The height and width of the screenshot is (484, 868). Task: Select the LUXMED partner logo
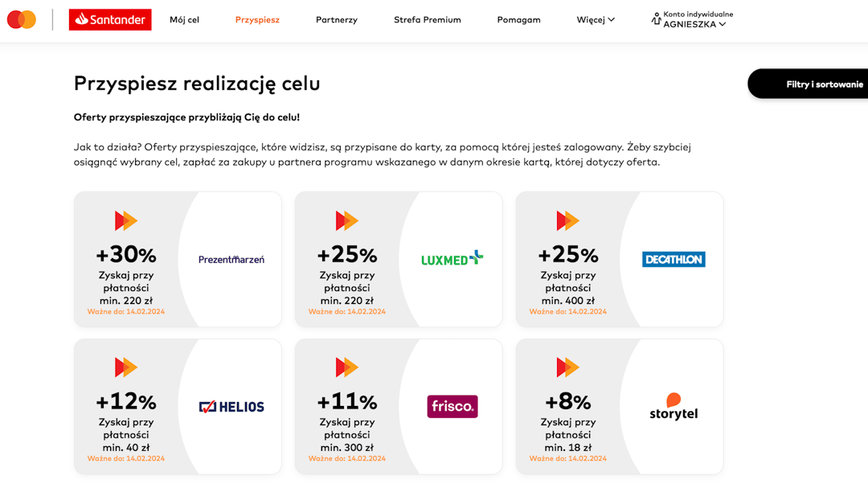[452, 259]
